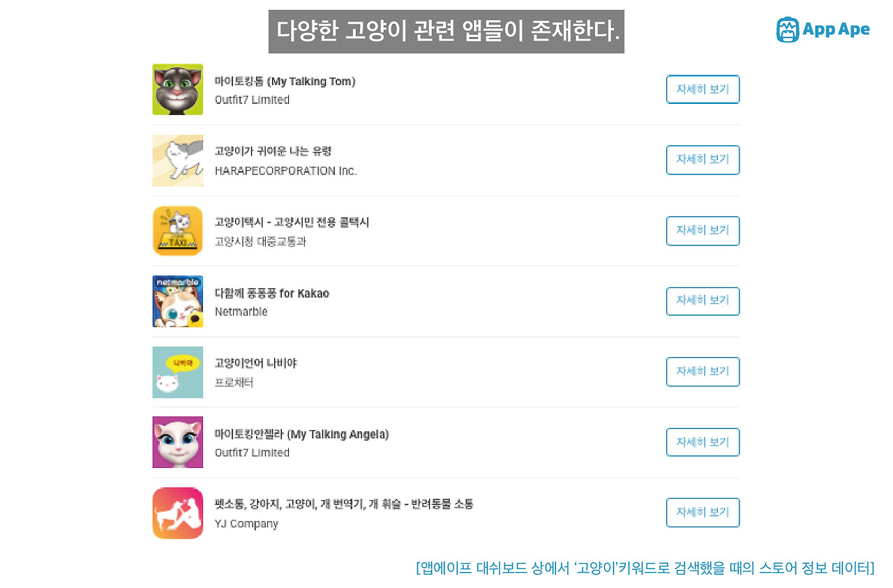Image resolution: width=893 pixels, height=588 pixels.
Task: Click the App Ape logo
Action: tap(823, 29)
